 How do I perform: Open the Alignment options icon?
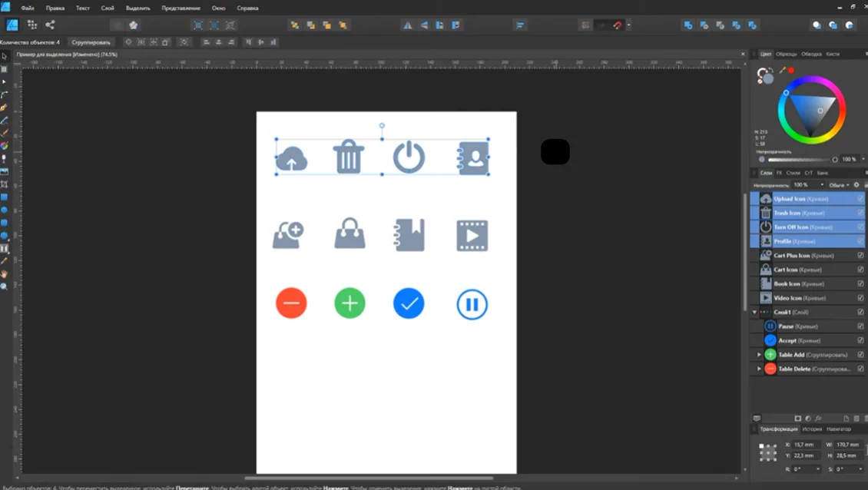pos(520,25)
